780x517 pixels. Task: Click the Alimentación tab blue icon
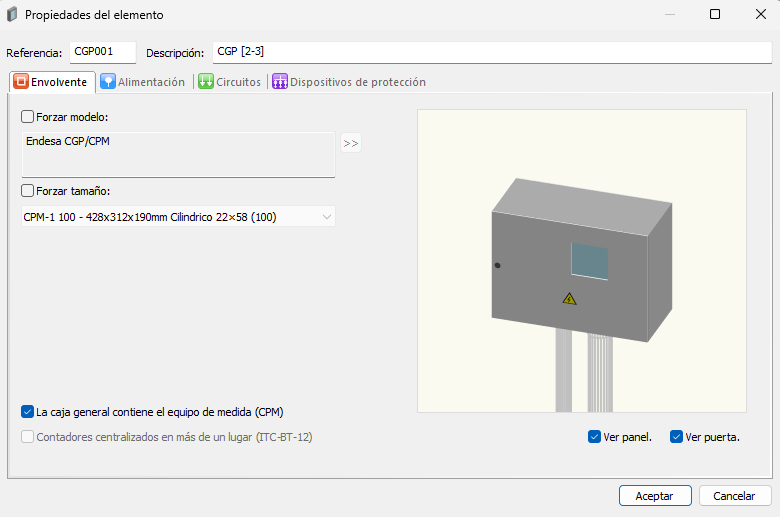(107, 82)
